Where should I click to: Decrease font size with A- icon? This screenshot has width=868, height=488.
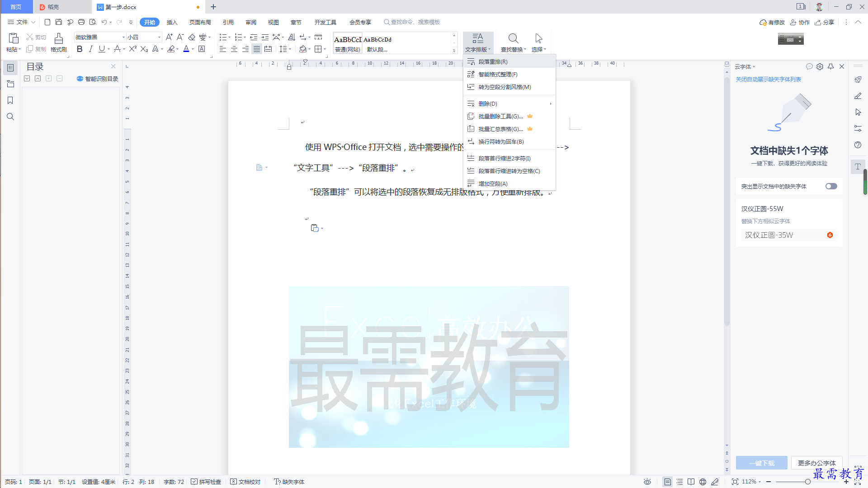[x=180, y=37]
